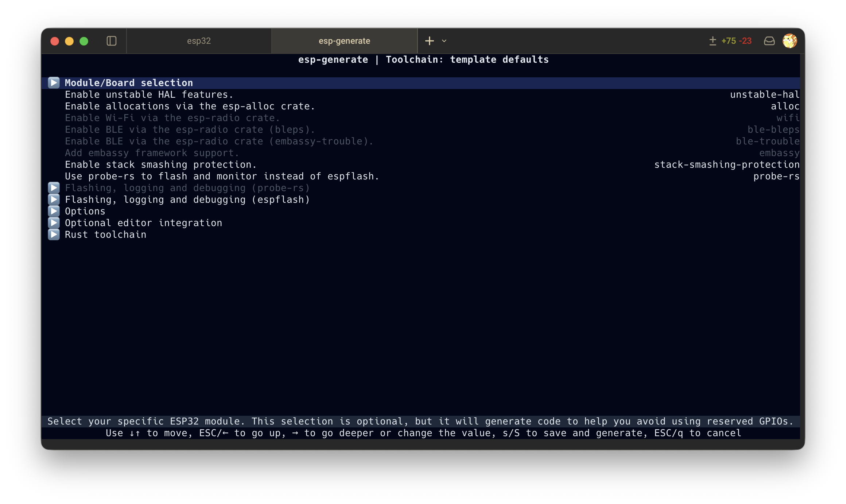Click the 'Select your specific ESP32 module' help line

point(420,421)
